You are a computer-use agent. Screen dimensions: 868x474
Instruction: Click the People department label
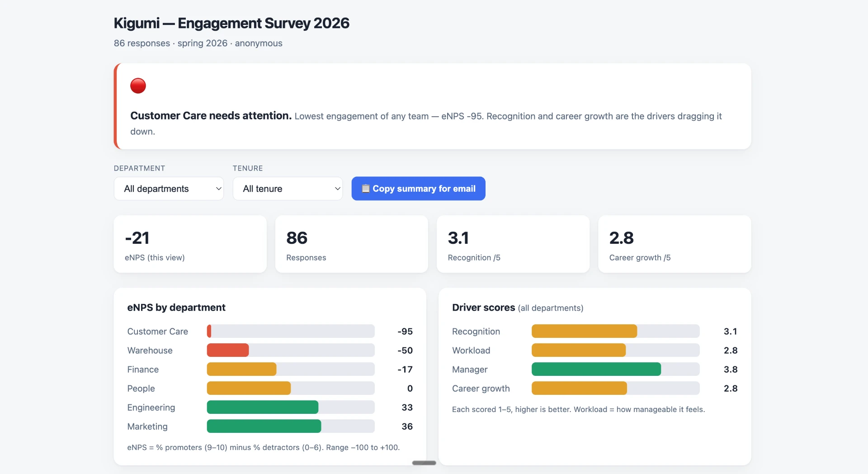(x=141, y=389)
